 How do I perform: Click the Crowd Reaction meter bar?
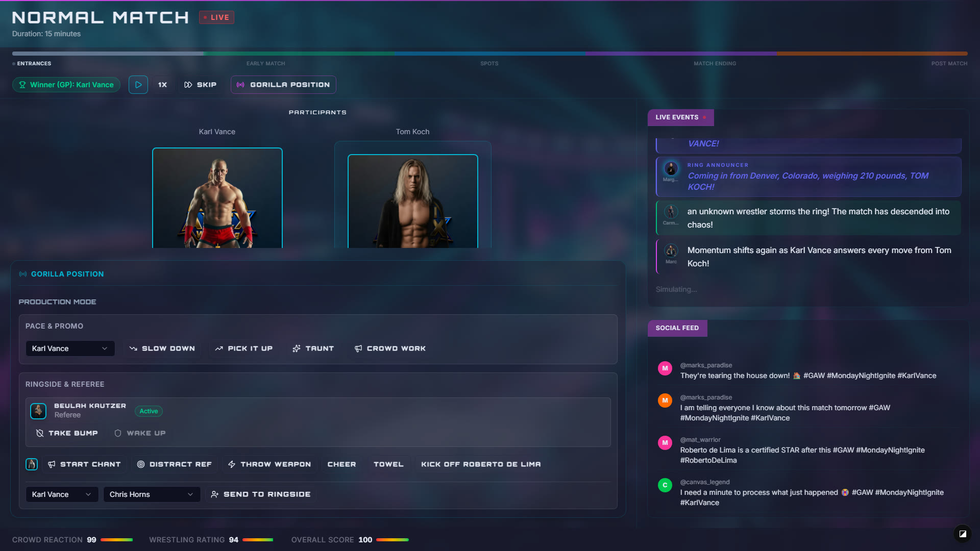[116, 540]
